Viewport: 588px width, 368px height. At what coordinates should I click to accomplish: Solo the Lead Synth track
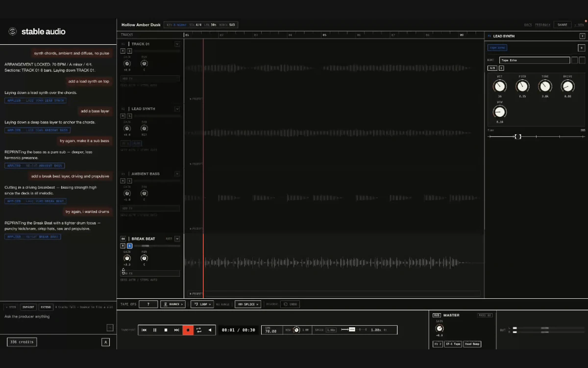tap(129, 116)
